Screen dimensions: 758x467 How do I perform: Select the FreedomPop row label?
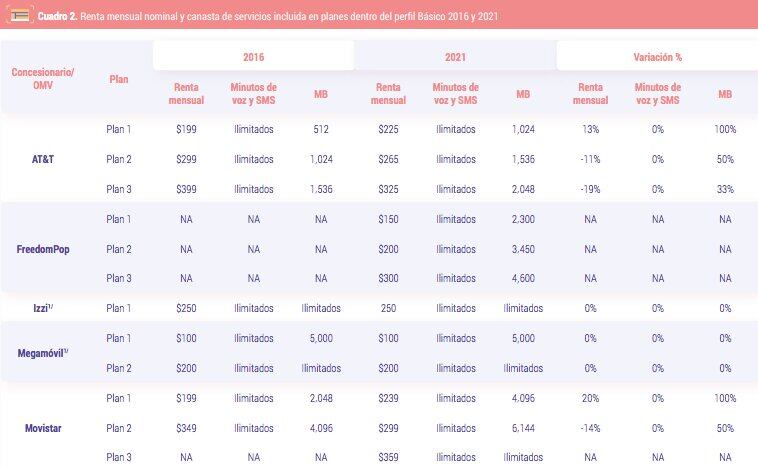coord(43,249)
